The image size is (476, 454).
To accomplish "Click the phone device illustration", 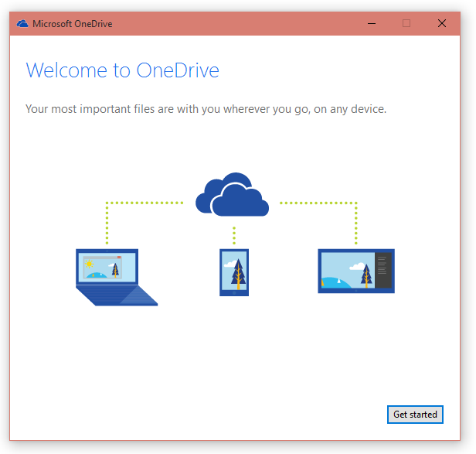I will click(x=234, y=272).
